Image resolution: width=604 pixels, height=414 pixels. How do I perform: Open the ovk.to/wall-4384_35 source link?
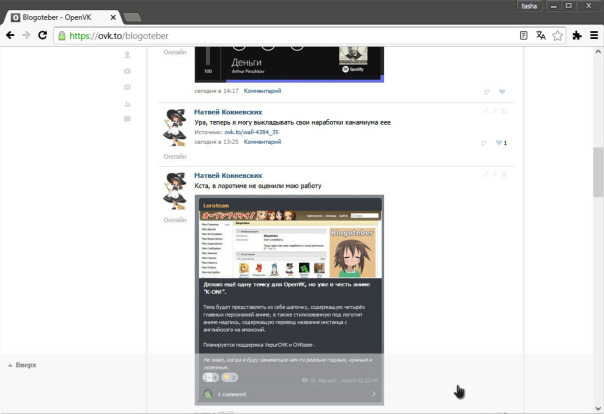tap(252, 132)
